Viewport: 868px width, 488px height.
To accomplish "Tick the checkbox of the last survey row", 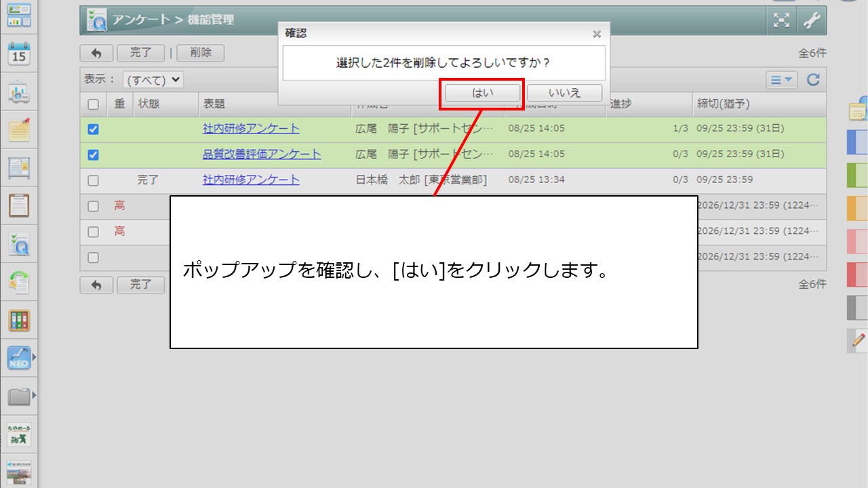I will [x=94, y=258].
